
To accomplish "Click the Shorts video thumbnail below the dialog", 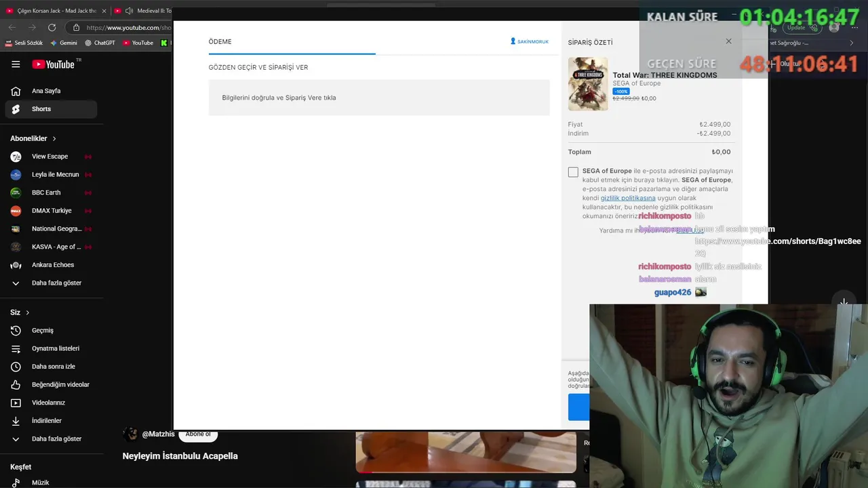I will 466,453.
